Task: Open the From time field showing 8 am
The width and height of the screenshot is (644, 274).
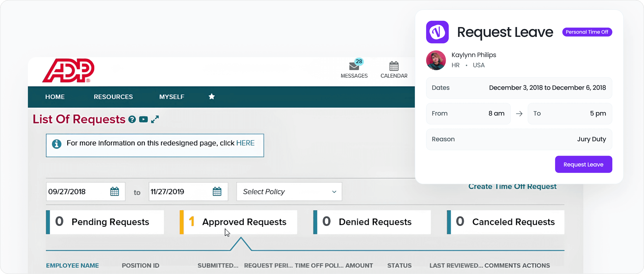Action: (x=468, y=114)
